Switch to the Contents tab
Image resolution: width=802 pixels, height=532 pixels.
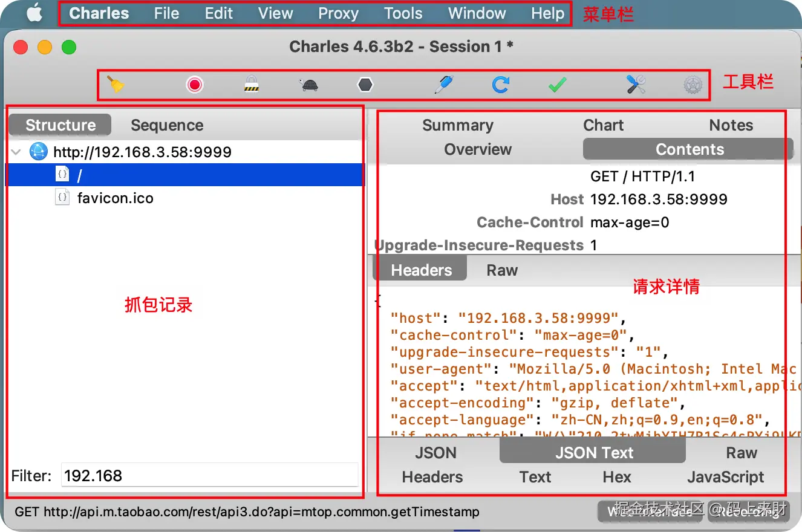690,149
